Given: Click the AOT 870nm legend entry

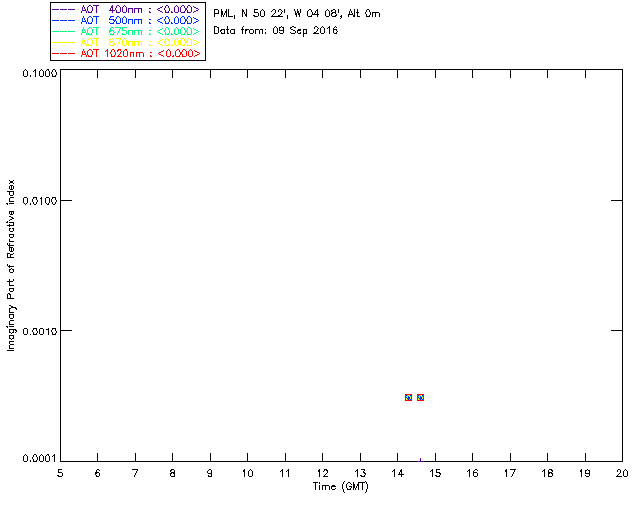Looking at the screenshot, I should [126, 42].
